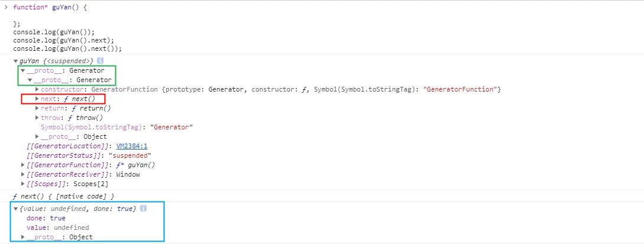Click info icon beside guYan {<suspended>}

pos(101,61)
